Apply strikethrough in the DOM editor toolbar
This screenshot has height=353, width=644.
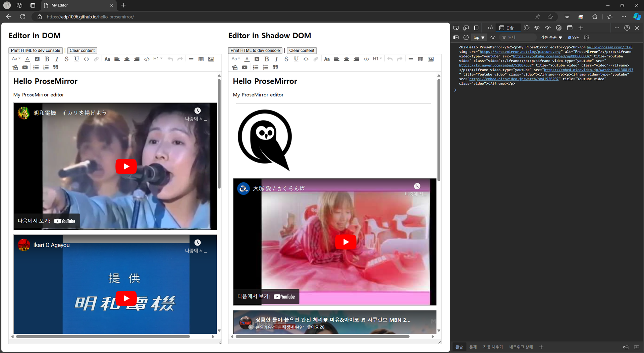pyautogui.click(x=67, y=59)
